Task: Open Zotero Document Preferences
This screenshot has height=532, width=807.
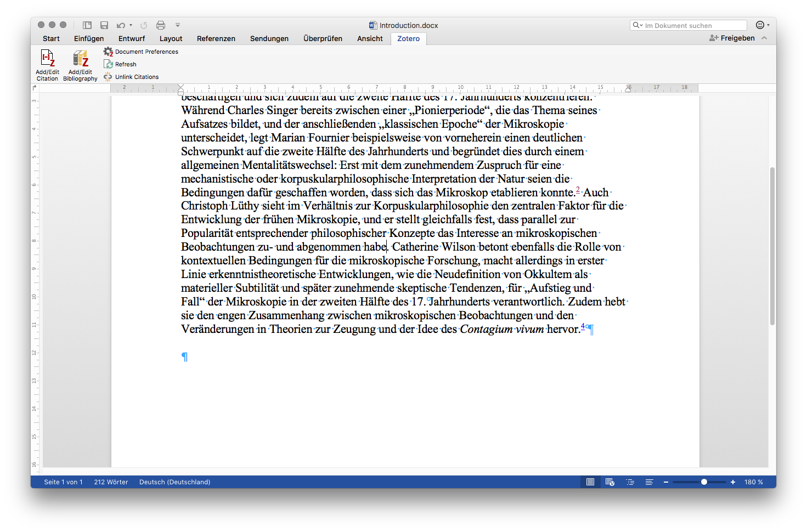Action: tap(141, 52)
